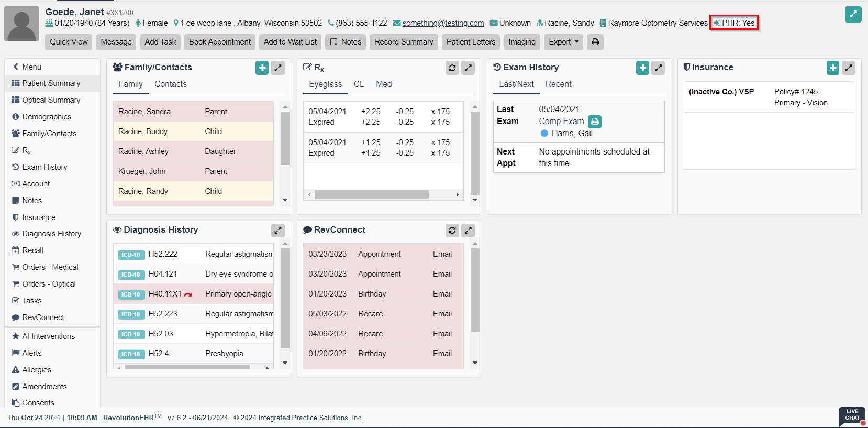
Task: Click the Book Appointment button
Action: (219, 42)
